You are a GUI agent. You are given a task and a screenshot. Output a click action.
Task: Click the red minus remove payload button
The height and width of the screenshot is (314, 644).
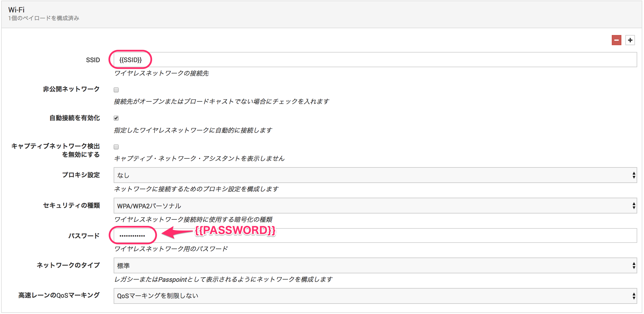[x=616, y=40]
